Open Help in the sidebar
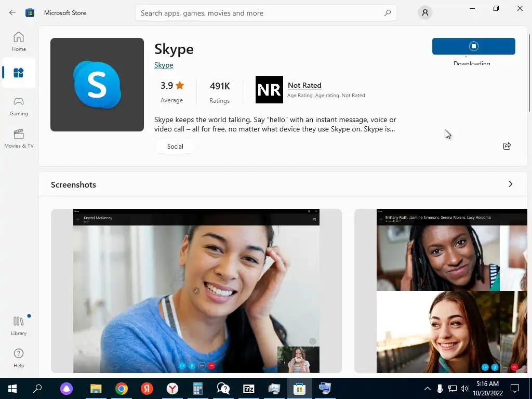The image size is (532, 399). point(19,358)
